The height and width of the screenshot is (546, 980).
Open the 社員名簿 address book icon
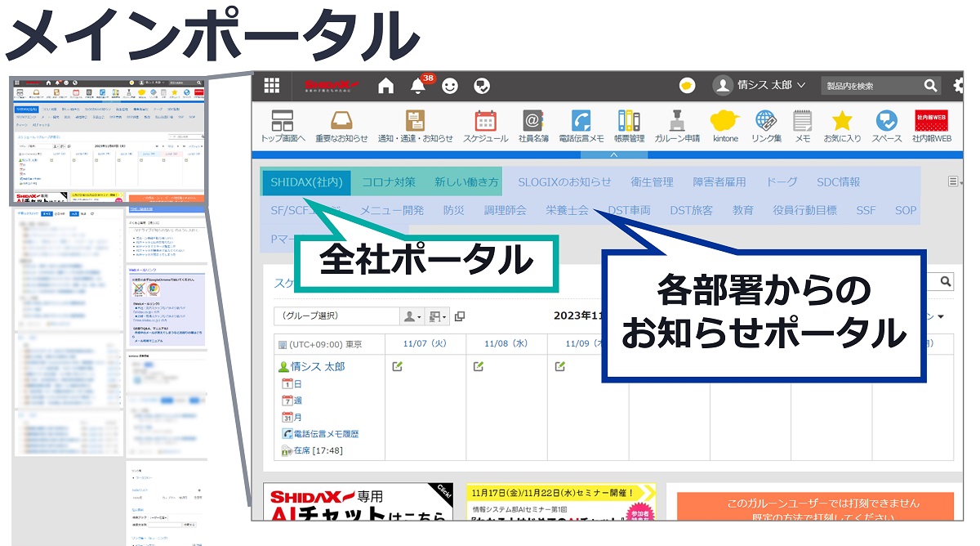coord(533,121)
